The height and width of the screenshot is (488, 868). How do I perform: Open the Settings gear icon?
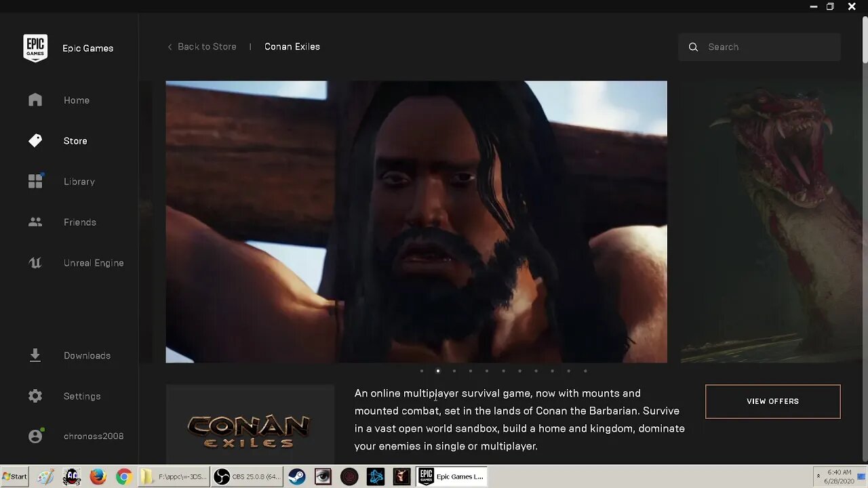click(35, 396)
